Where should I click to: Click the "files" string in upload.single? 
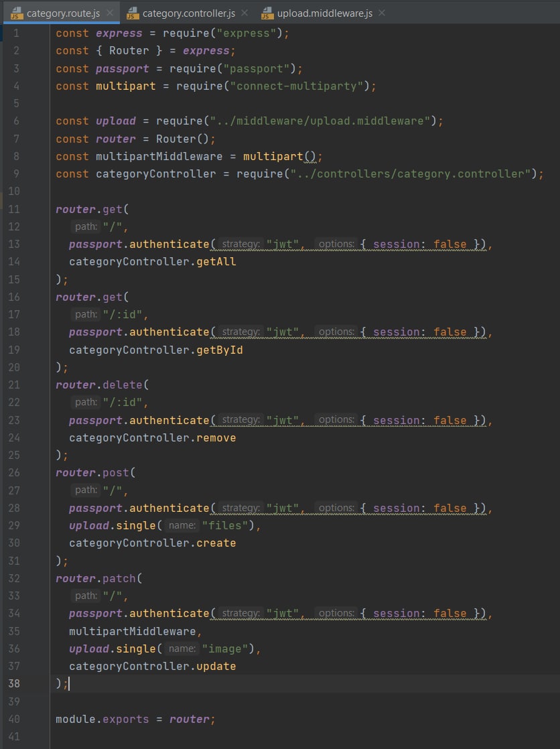tap(224, 526)
